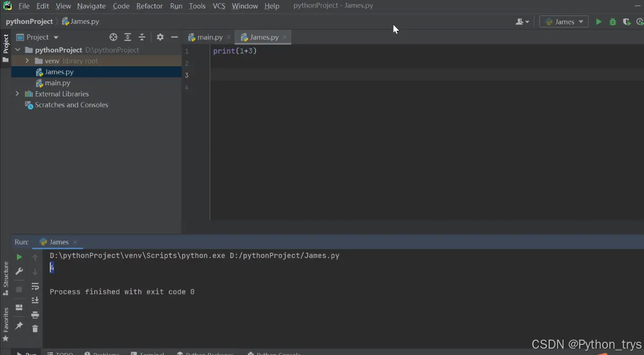Click the PyCharm logo icon
This screenshot has height=355, width=644.
click(x=7, y=6)
